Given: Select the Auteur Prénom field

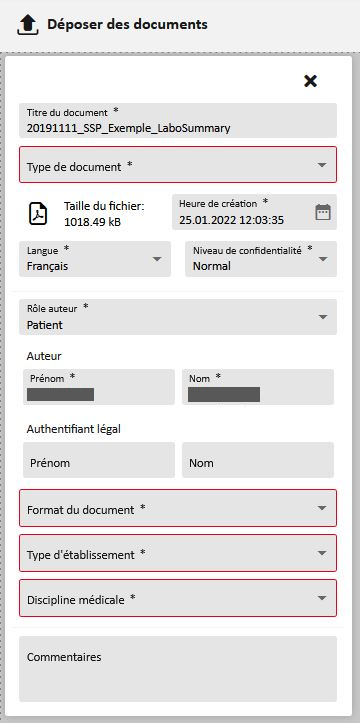Looking at the screenshot, I should [x=99, y=387].
